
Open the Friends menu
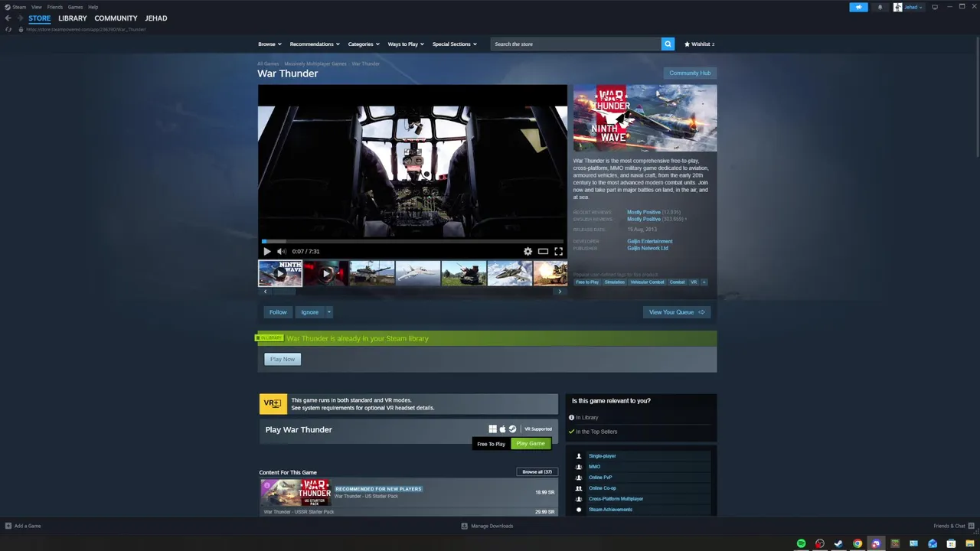pyautogui.click(x=55, y=7)
